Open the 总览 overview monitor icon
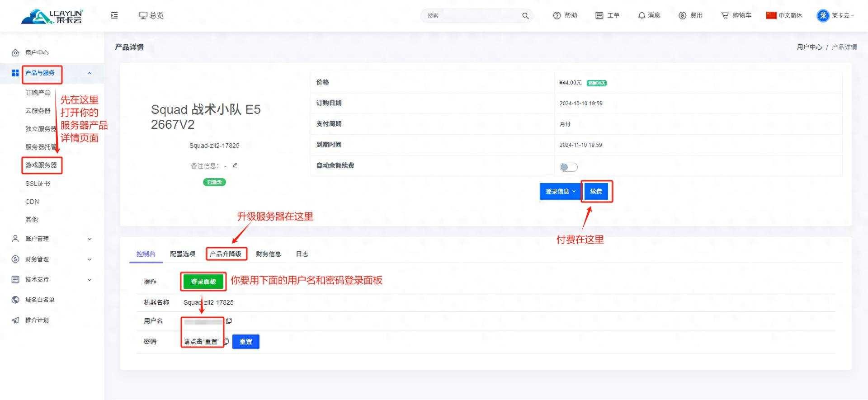Image resolution: width=868 pixels, height=400 pixels. pos(143,15)
